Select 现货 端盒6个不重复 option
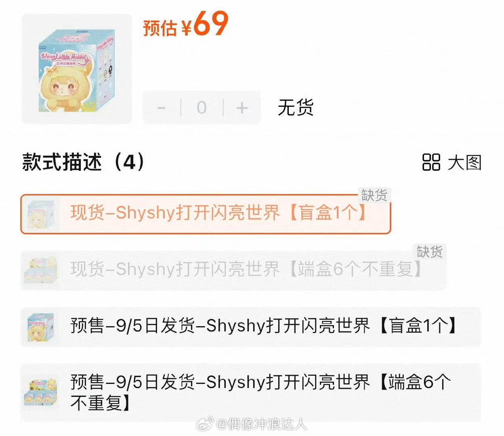The image size is (504, 436). [x=233, y=270]
